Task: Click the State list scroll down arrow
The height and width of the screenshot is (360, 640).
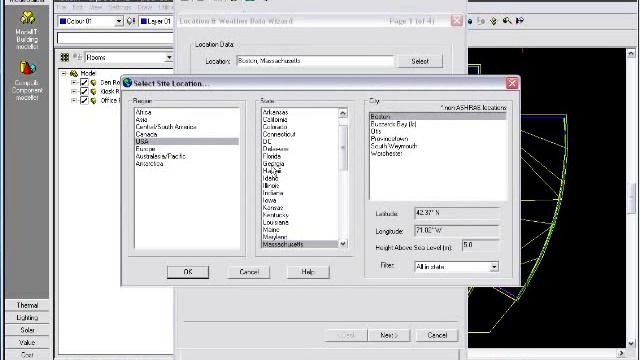Action: click(343, 243)
